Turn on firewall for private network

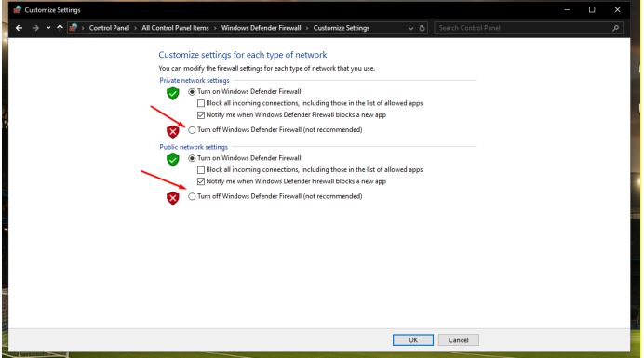pyautogui.click(x=192, y=92)
